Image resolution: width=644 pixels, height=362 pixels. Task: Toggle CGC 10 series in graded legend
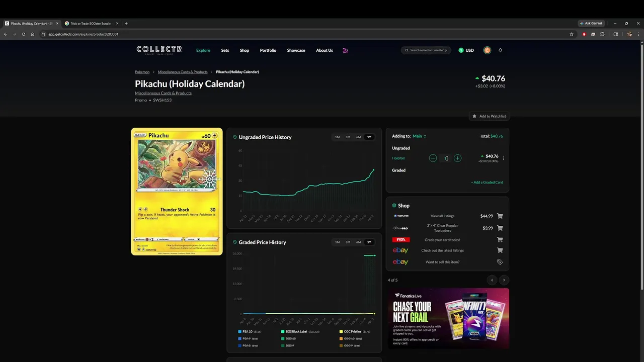click(x=351, y=339)
